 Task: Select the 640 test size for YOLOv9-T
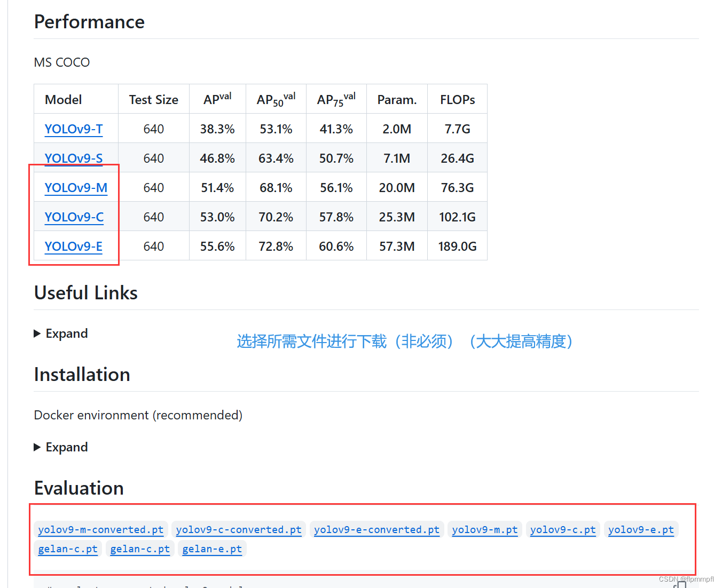[154, 129]
